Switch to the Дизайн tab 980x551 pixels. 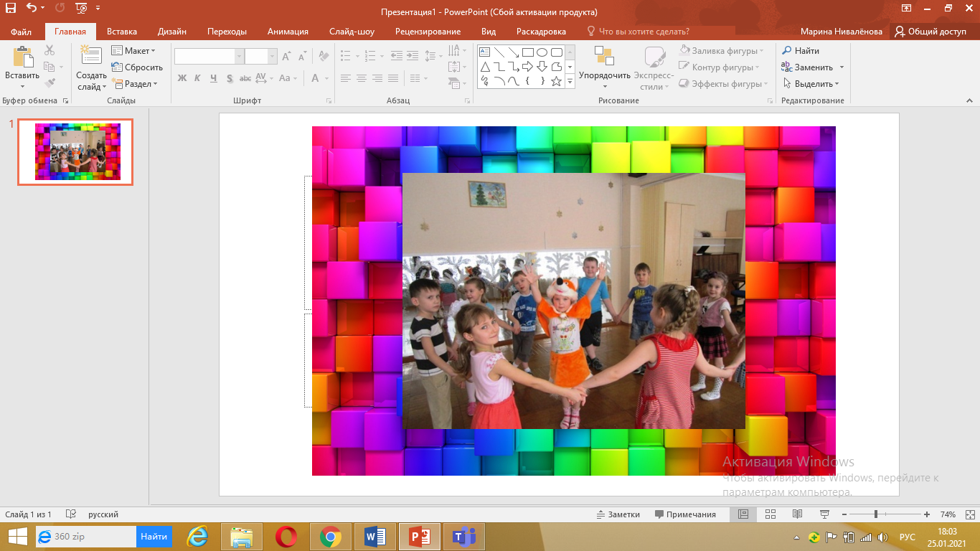point(172,32)
